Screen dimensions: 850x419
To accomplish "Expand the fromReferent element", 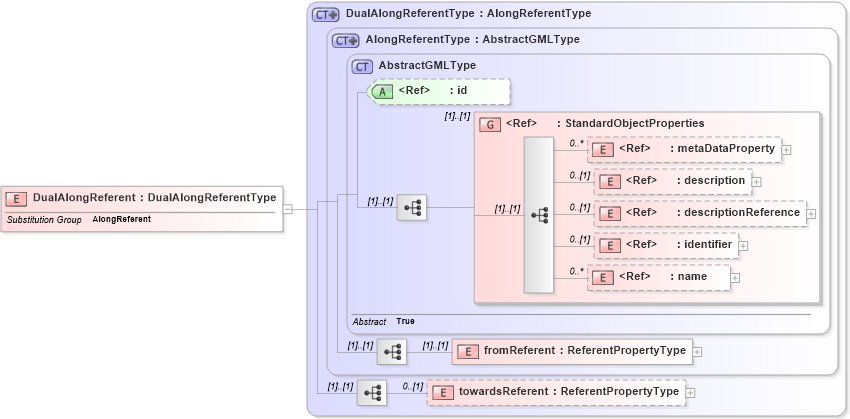I will [x=698, y=352].
